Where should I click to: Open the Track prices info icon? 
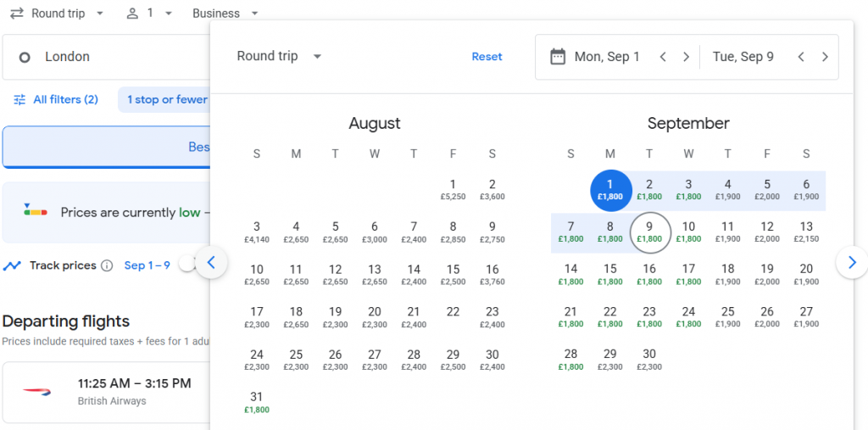[x=107, y=266]
